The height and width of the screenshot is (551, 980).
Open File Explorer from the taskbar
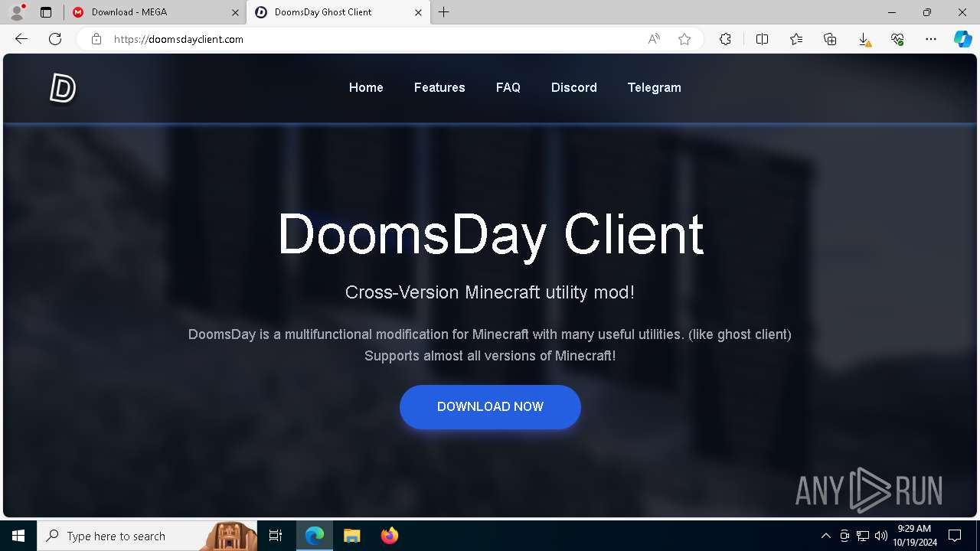(351, 536)
